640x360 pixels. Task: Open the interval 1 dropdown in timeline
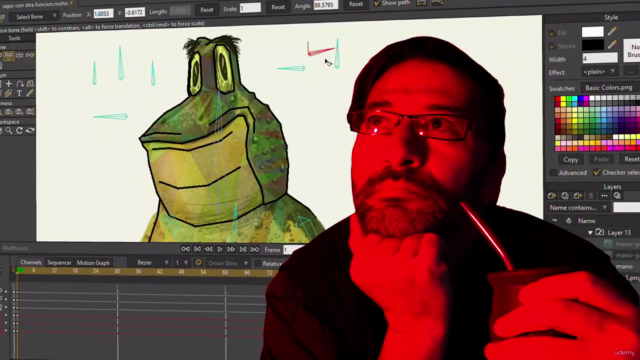click(181, 262)
